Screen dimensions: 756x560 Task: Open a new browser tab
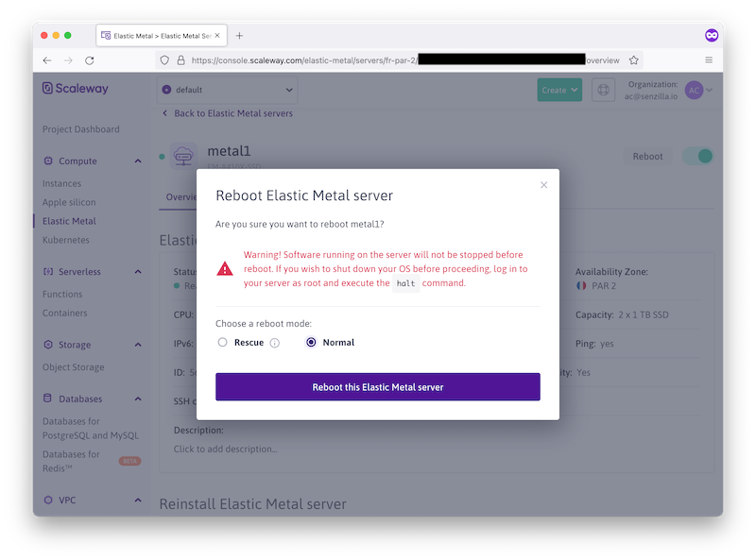pos(239,36)
